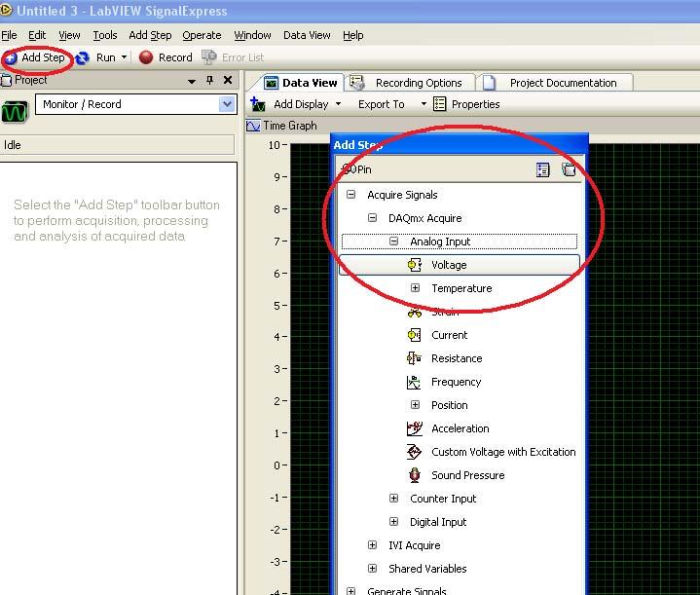Open the Project panel dropdown arrow
This screenshot has width=700, height=595.
(192, 81)
